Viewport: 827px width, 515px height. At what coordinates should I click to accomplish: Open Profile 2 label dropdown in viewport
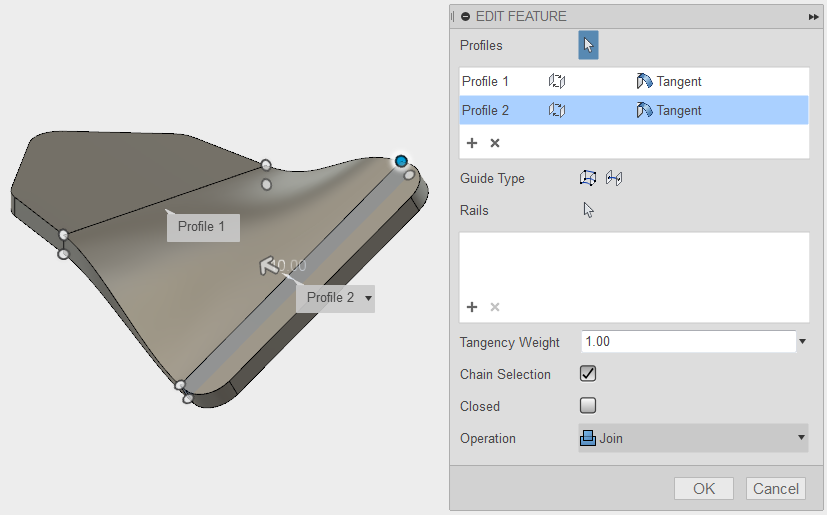pyautogui.click(x=368, y=298)
